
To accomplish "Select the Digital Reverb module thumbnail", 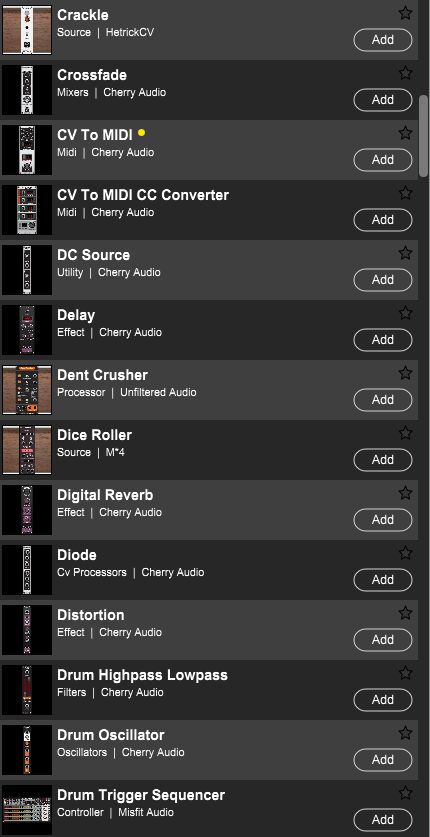I will [x=27, y=510].
